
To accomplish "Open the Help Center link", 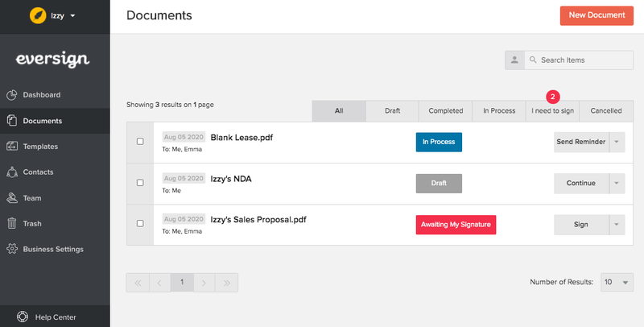I will pyautogui.click(x=55, y=317).
